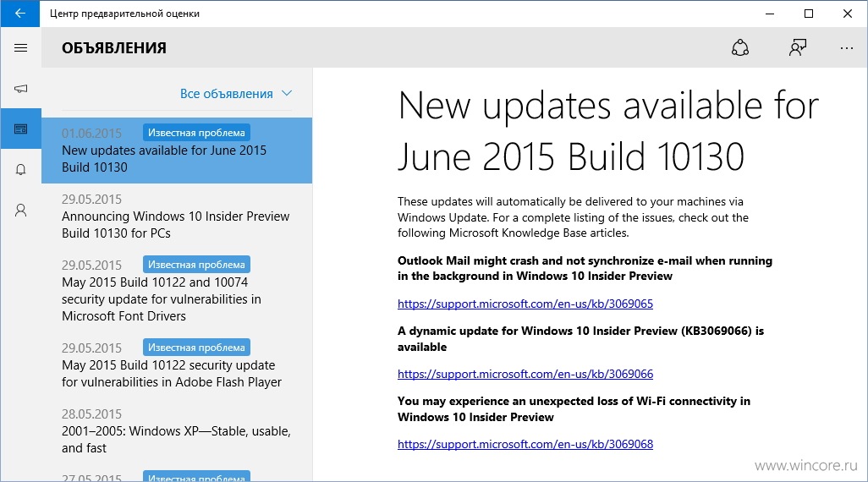Open the hamburger navigation menu

coord(20,47)
